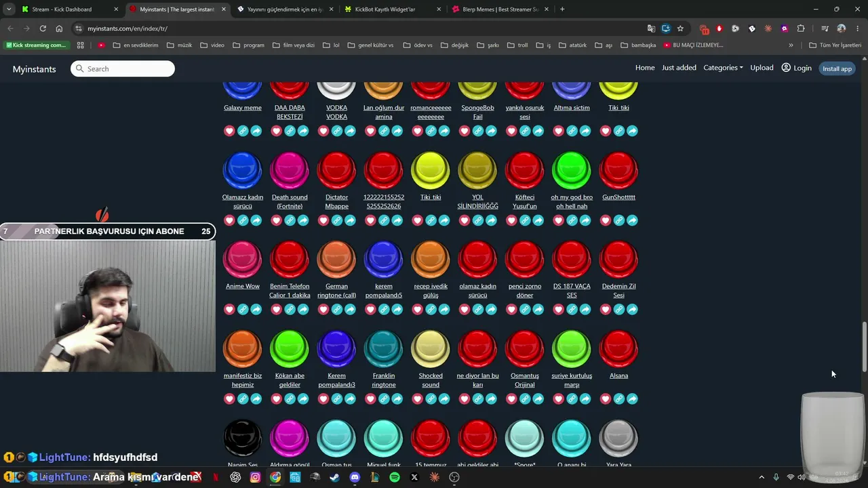Copy link for the GunShottttt sound
Image resolution: width=868 pixels, height=488 pixels.
pyautogui.click(x=619, y=220)
